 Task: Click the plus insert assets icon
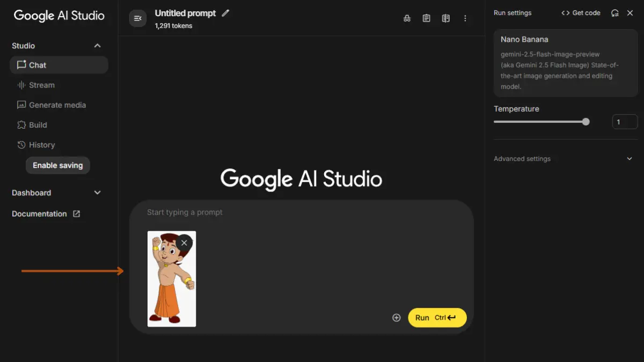397,317
